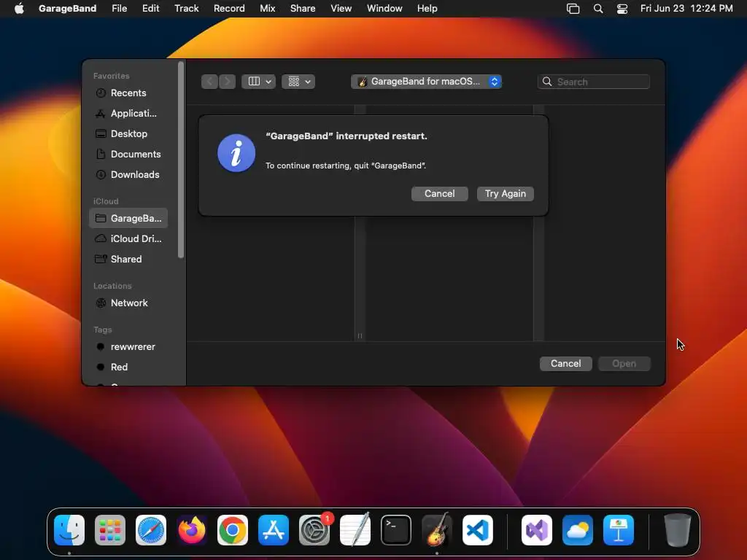Select Documents in the sidebar
The image size is (747, 560).
click(x=128, y=155)
